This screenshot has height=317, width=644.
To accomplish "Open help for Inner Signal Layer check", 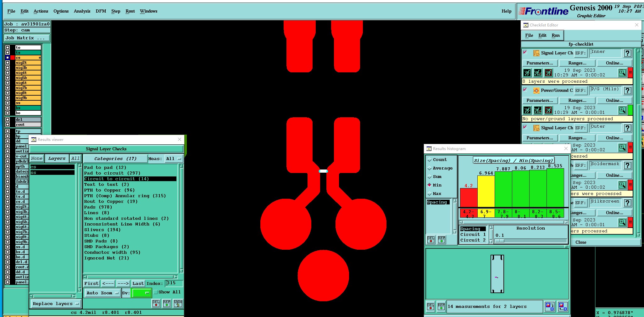I will coord(628,53).
